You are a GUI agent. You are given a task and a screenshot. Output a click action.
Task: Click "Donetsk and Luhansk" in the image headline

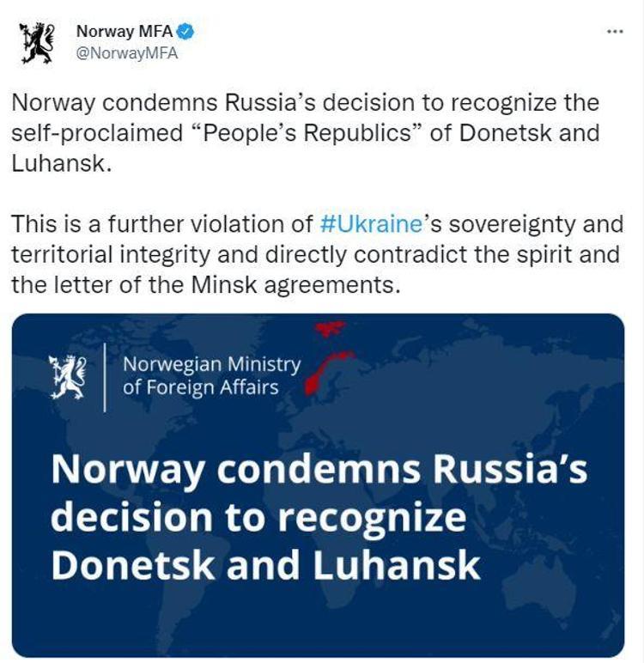[x=265, y=564]
